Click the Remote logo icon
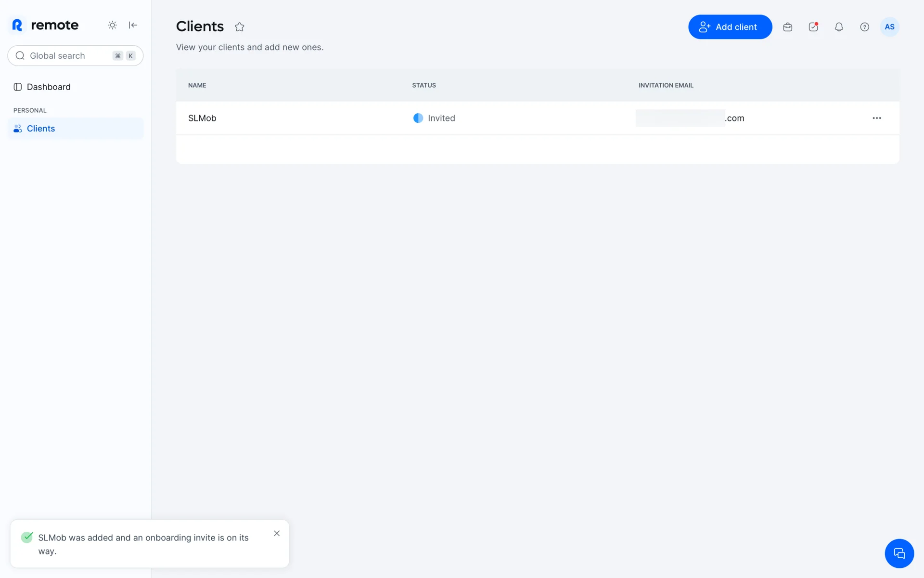 click(17, 25)
